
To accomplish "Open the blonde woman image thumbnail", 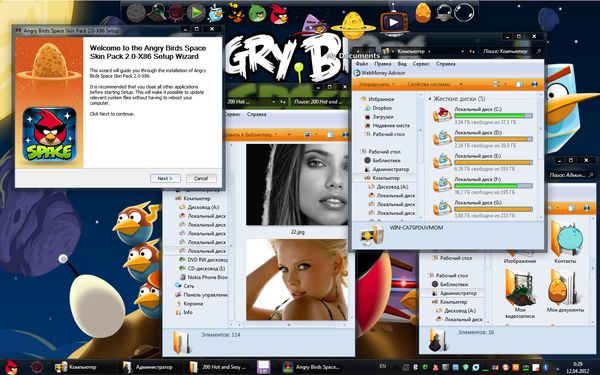I will click(297, 280).
